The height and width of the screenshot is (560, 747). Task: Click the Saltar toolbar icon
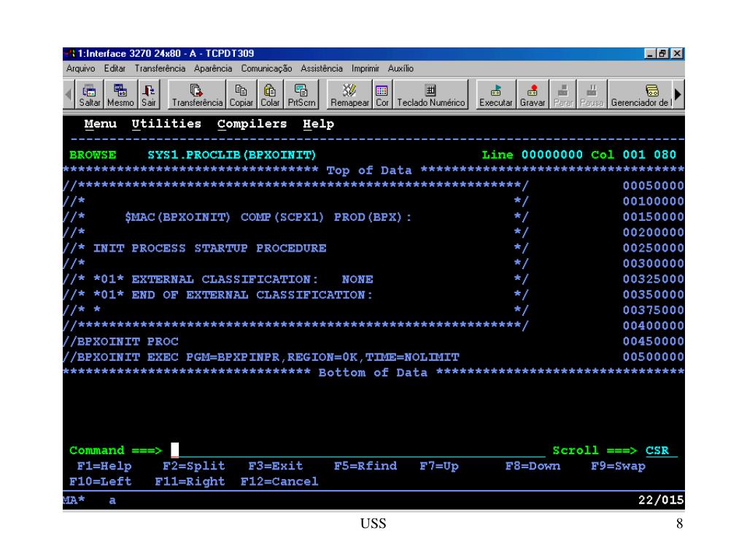click(x=90, y=95)
